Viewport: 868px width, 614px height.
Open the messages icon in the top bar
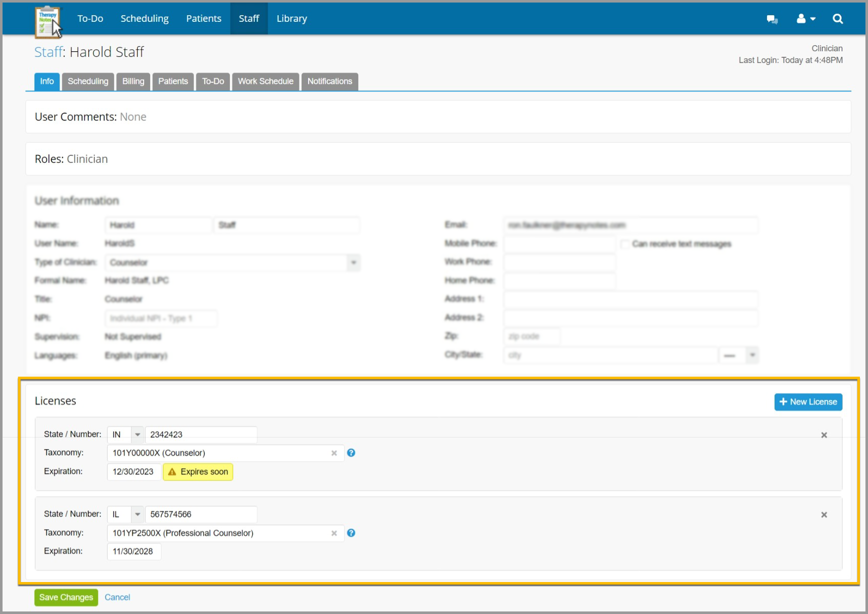tap(772, 19)
